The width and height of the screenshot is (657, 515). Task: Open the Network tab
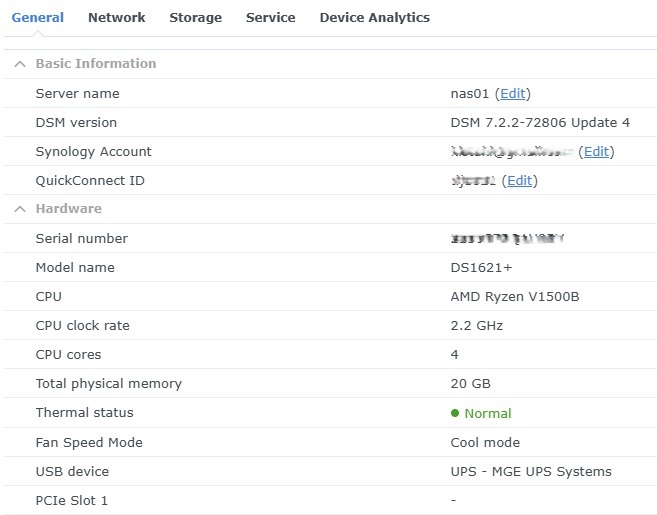(116, 17)
